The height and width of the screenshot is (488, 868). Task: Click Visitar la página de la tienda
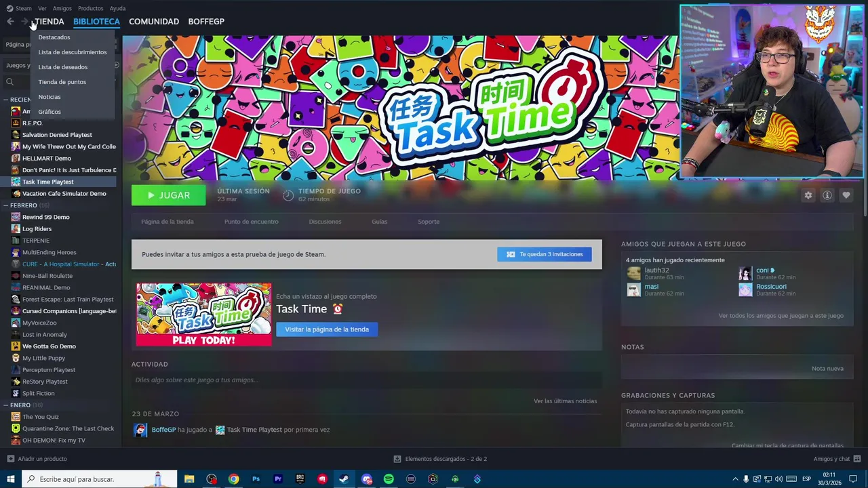point(327,329)
